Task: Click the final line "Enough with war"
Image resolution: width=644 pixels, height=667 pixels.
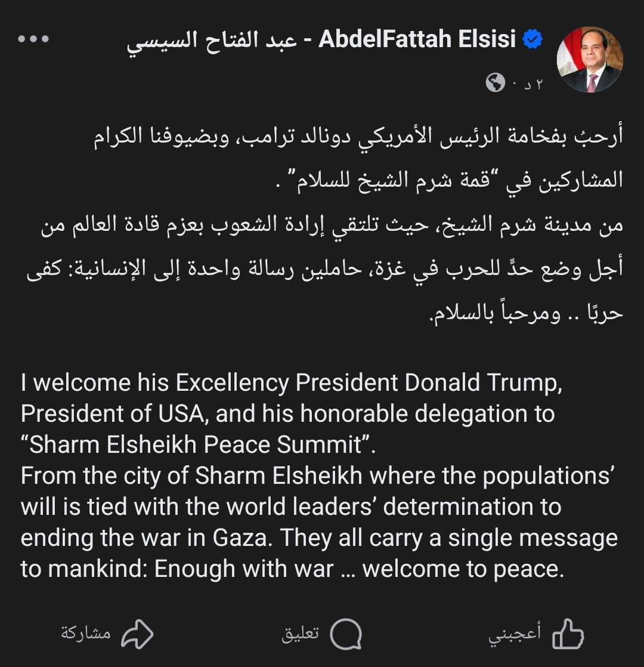Action: click(292, 569)
